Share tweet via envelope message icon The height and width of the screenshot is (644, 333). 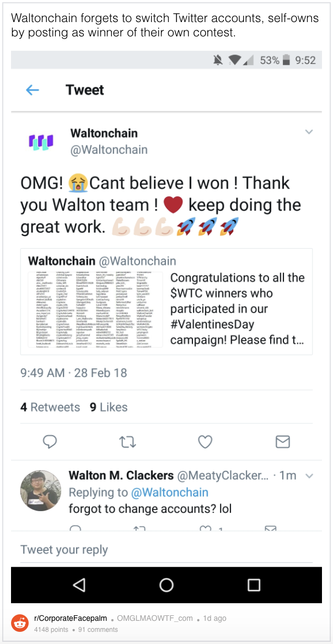[282, 442]
